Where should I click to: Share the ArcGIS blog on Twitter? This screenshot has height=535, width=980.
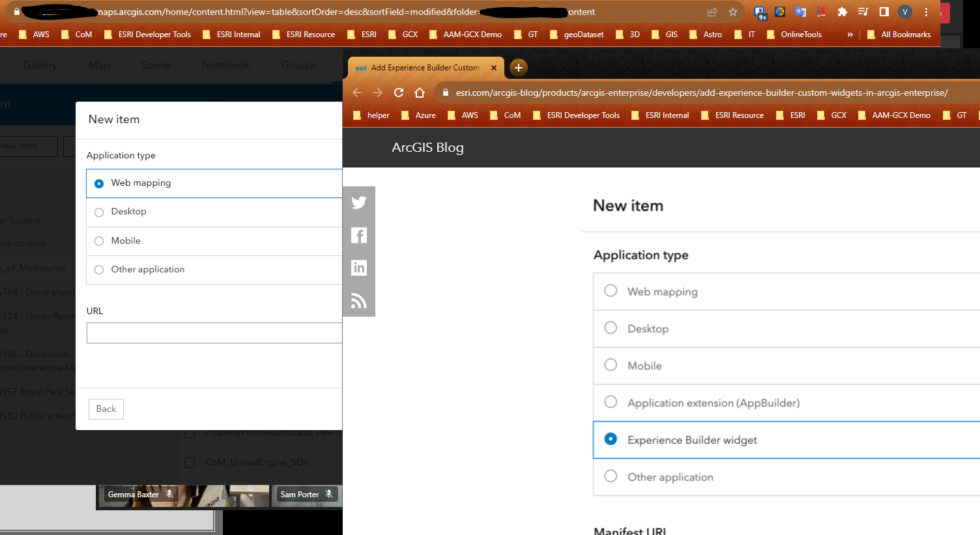[359, 203]
